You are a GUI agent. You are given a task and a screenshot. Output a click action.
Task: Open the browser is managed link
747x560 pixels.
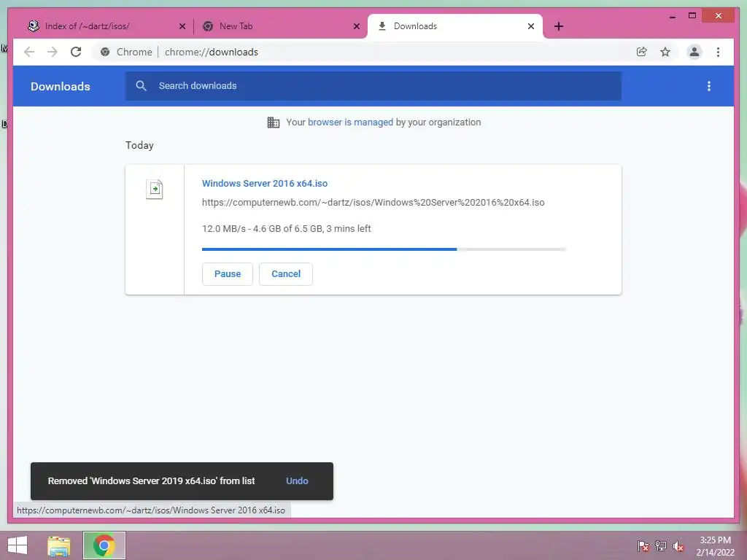[350, 122]
